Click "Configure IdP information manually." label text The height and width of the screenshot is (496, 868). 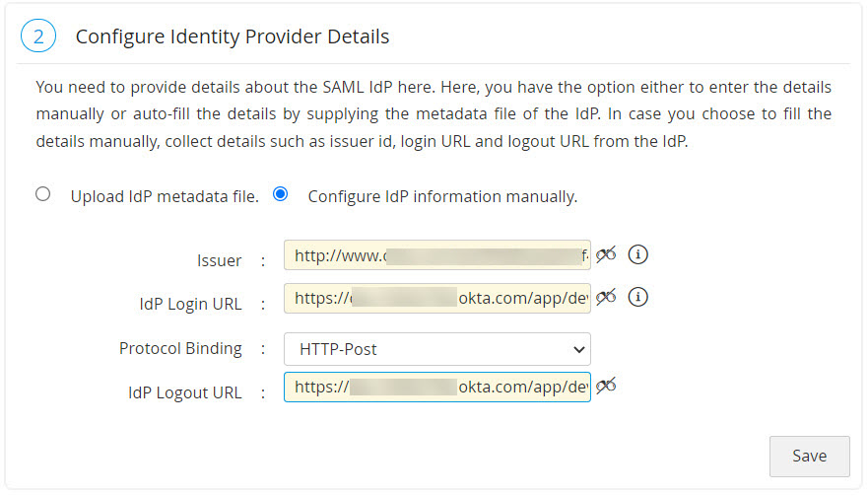[x=442, y=196]
